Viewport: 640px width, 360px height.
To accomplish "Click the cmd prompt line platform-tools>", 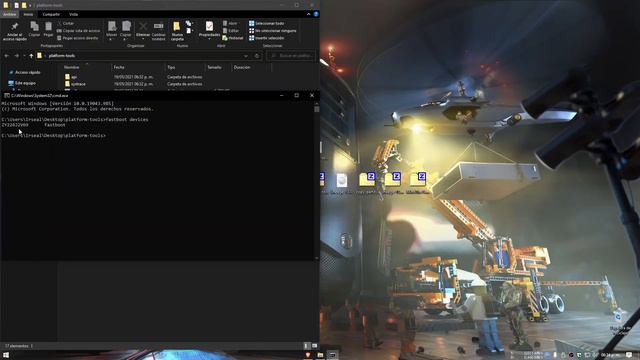I will coord(53,135).
